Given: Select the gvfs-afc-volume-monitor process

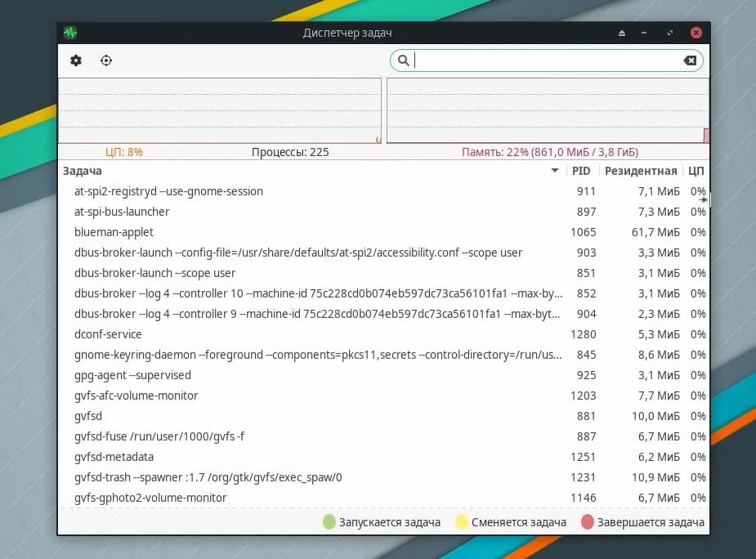Looking at the screenshot, I should (x=383, y=396).
